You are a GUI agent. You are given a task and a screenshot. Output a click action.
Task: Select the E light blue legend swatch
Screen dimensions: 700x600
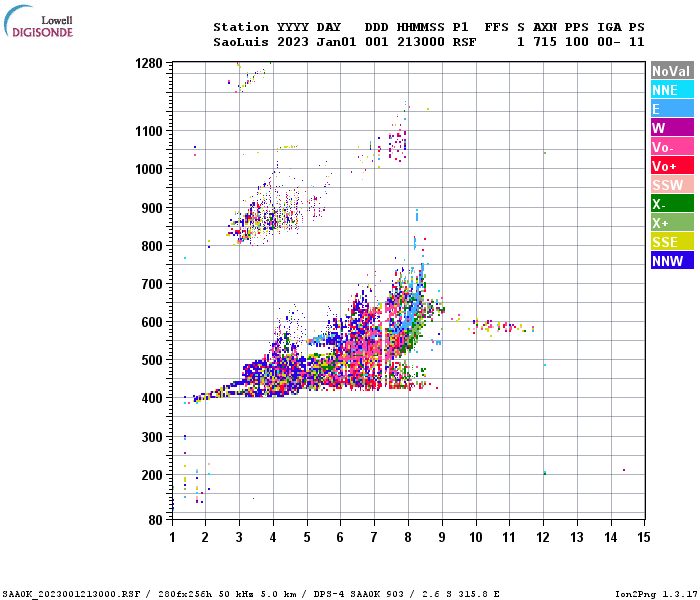[x=672, y=109]
